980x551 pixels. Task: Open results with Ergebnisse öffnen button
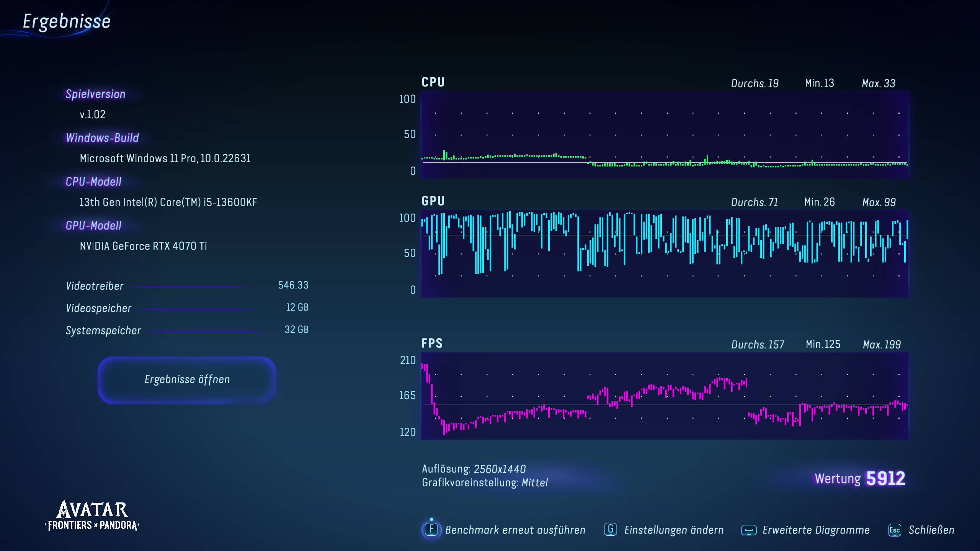[187, 380]
